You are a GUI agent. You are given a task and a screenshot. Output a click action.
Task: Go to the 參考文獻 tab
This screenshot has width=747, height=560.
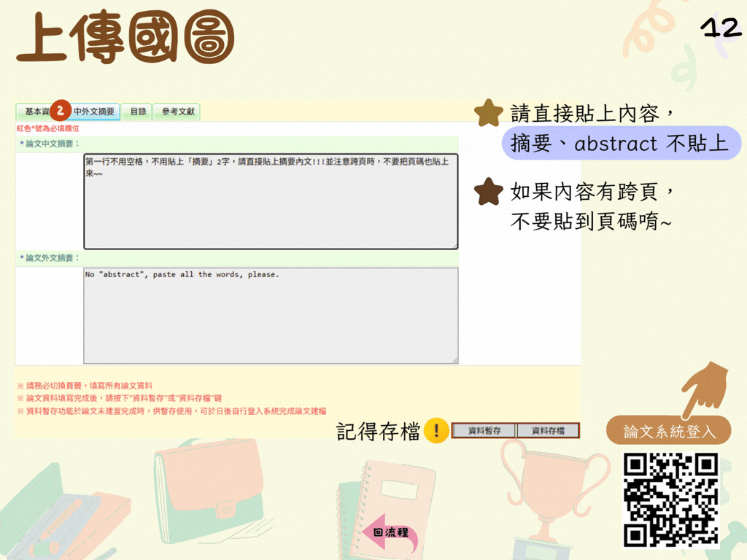click(178, 112)
